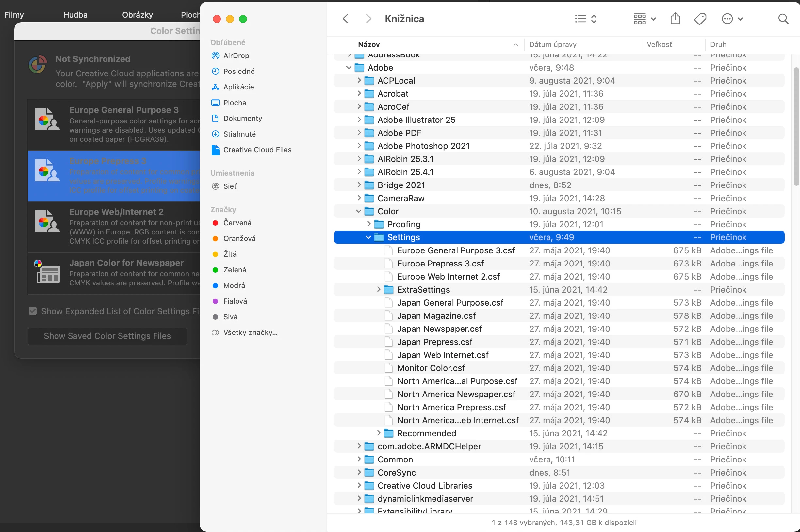
Task: Open AirDrop in the sidebar
Action: [236, 56]
